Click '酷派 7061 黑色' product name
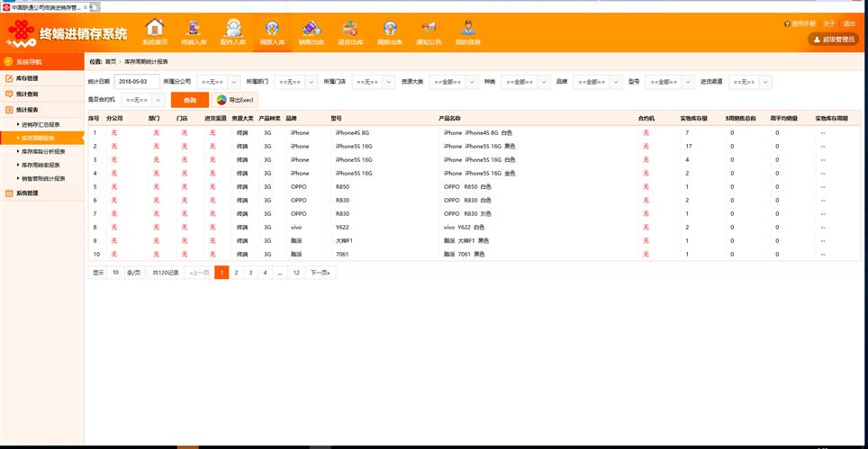The height and width of the screenshot is (449, 868). tap(464, 255)
